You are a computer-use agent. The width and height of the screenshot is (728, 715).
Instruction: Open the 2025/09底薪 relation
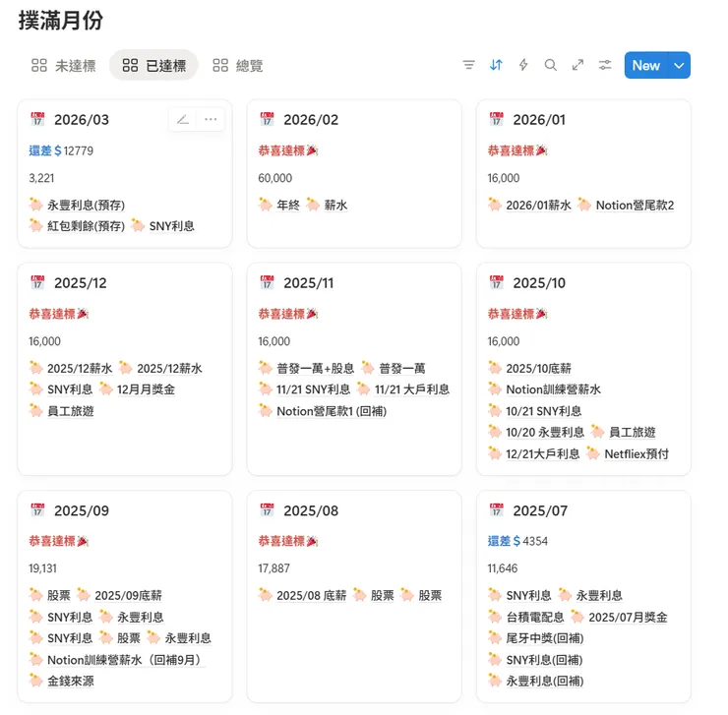(128, 595)
